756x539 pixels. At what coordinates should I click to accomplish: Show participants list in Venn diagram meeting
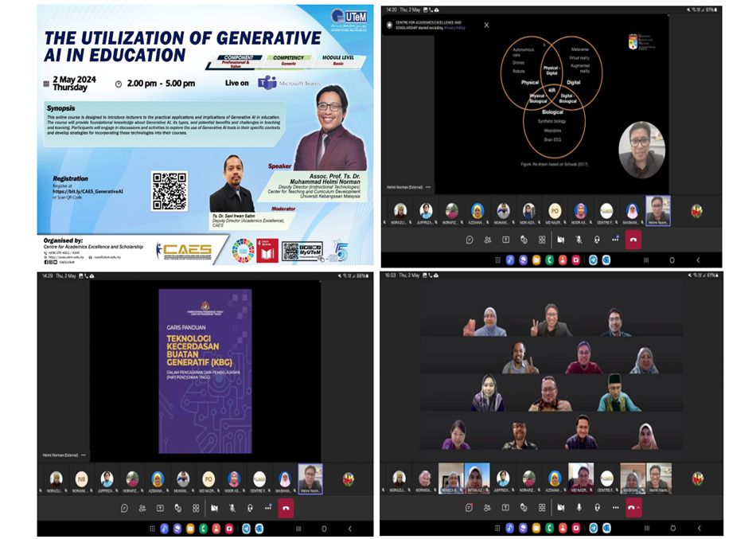coord(487,239)
